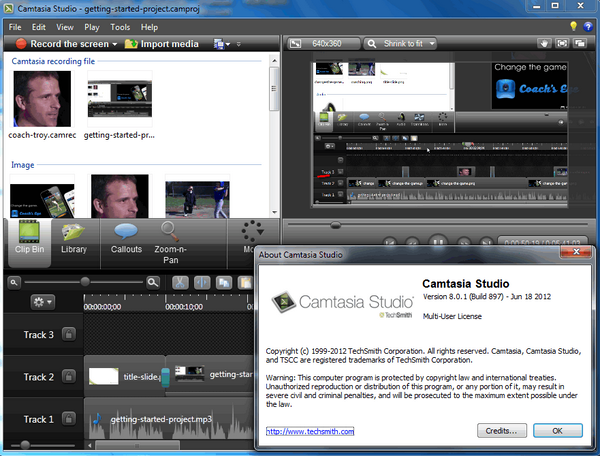Expand the Record the screen dropdown arrow
The height and width of the screenshot is (456, 600).
[x=114, y=44]
